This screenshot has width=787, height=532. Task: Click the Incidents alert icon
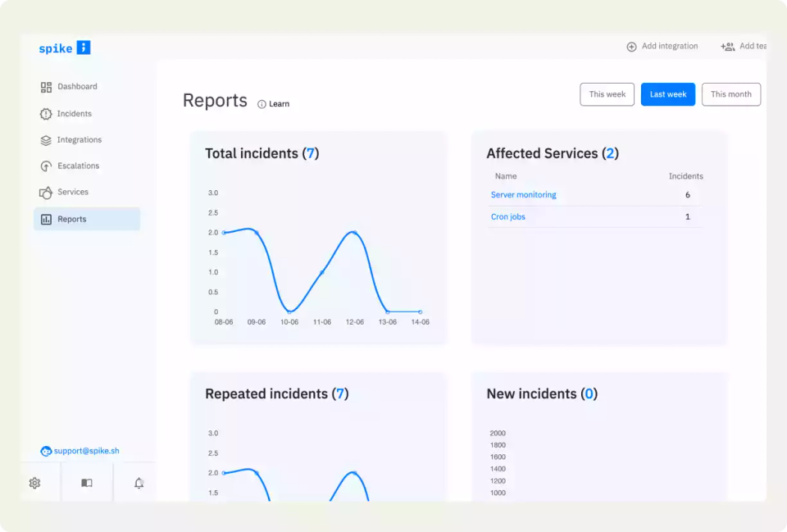(x=46, y=114)
